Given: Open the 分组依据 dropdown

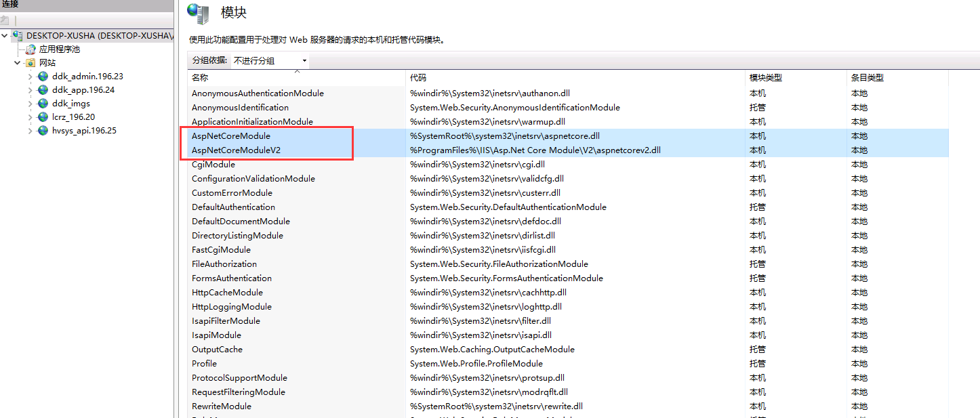Looking at the screenshot, I should 270,61.
